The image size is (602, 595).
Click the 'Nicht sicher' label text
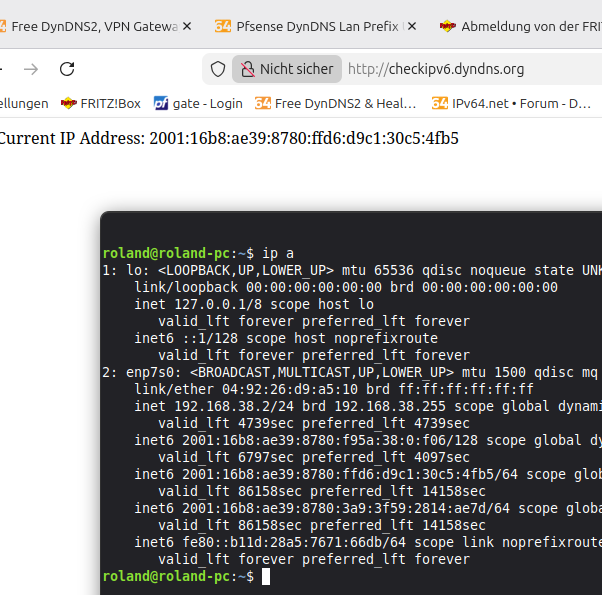click(297, 69)
